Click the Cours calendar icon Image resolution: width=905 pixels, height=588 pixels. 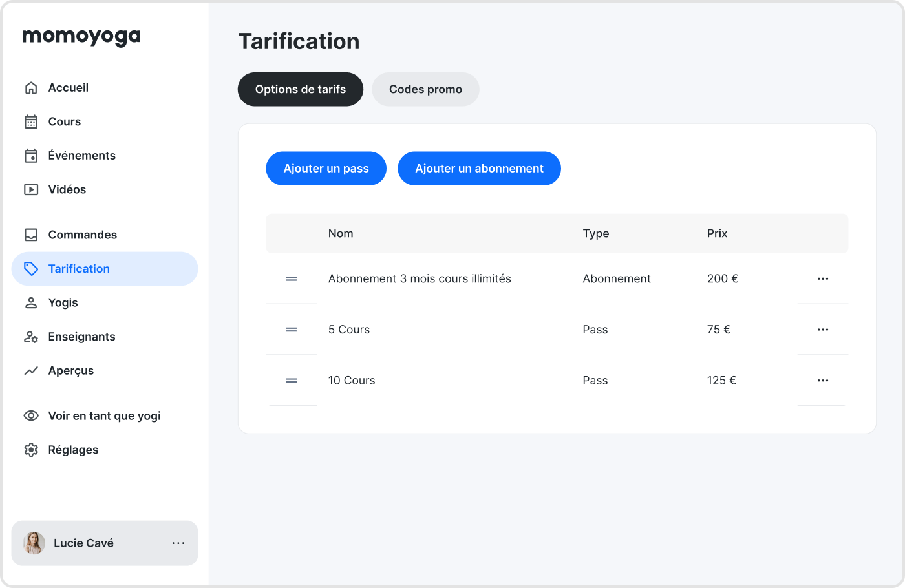click(31, 121)
